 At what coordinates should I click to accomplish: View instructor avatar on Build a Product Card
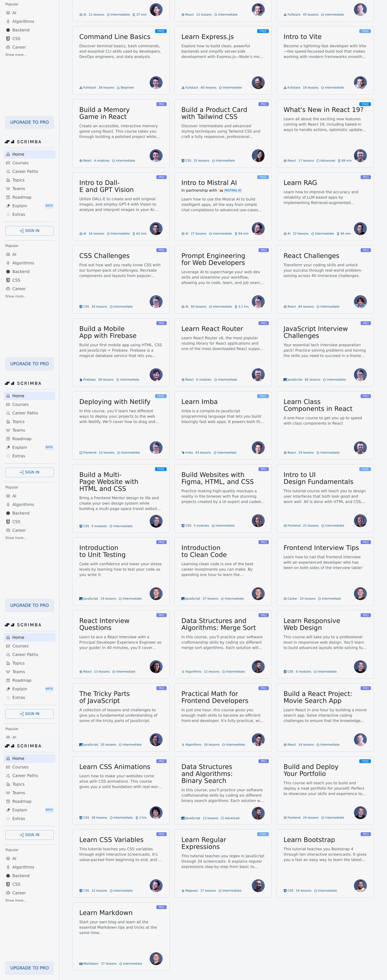pyautogui.click(x=258, y=155)
